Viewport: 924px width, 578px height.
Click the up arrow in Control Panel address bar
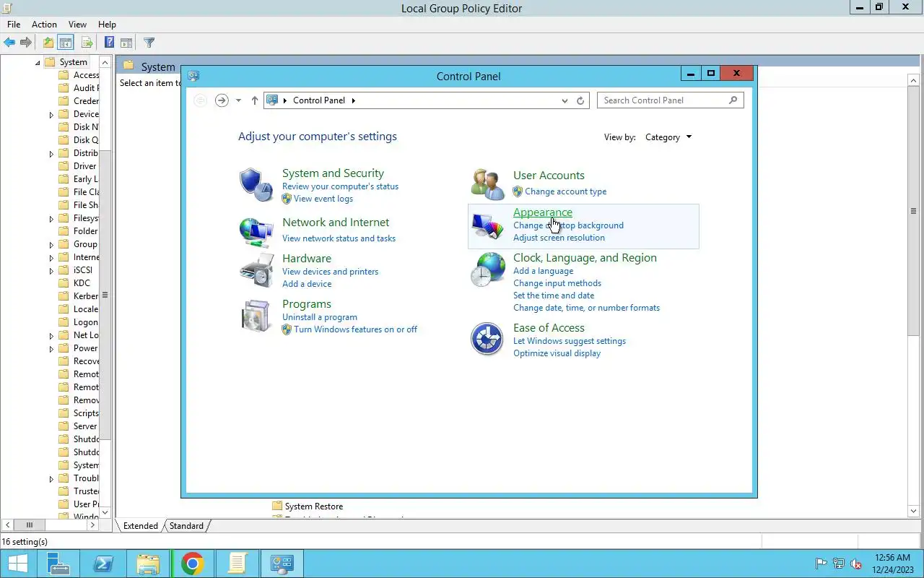pyautogui.click(x=254, y=100)
